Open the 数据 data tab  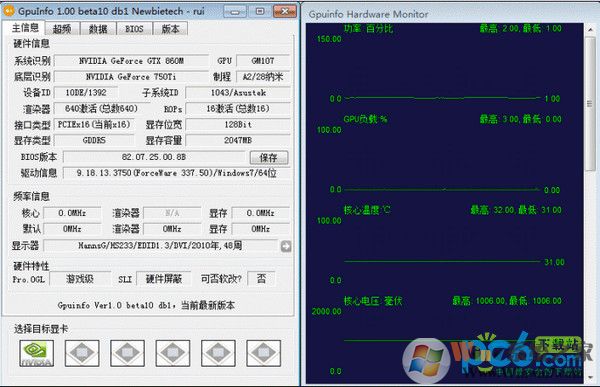click(x=98, y=29)
